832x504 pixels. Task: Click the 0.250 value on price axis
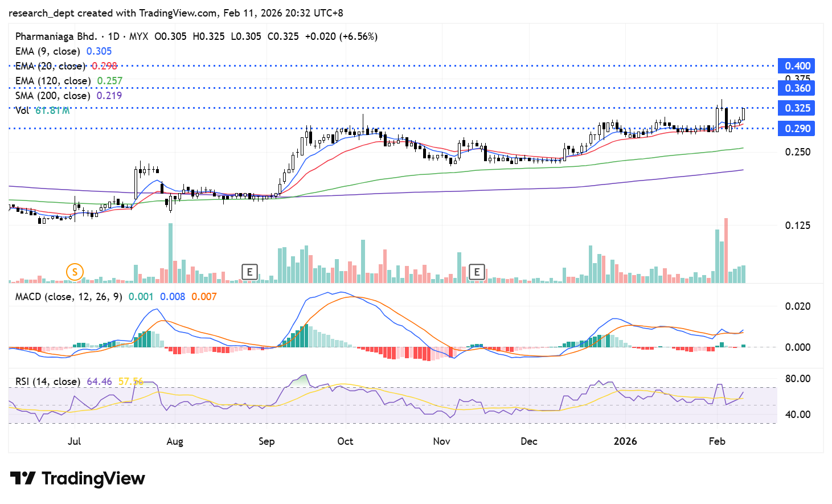tap(797, 152)
